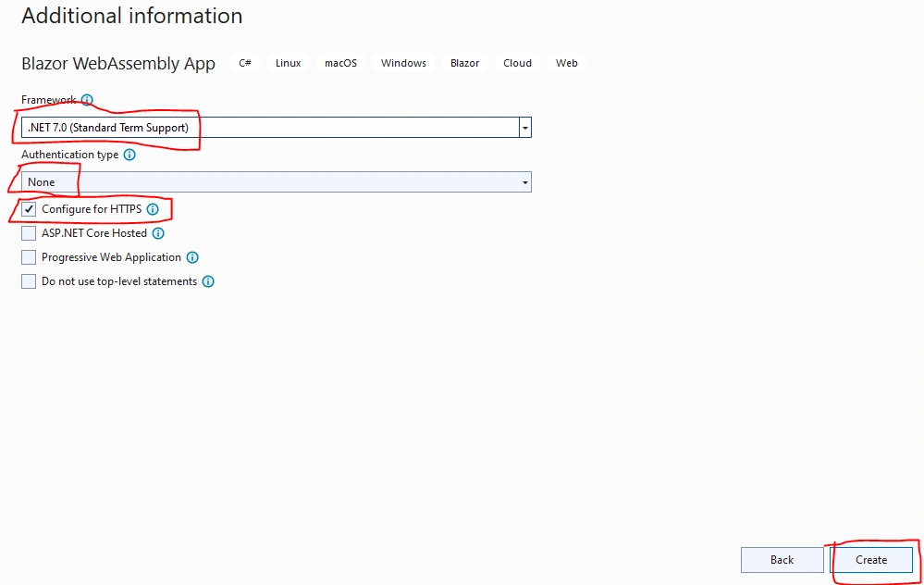Click the info icon next to Framework

point(87,100)
